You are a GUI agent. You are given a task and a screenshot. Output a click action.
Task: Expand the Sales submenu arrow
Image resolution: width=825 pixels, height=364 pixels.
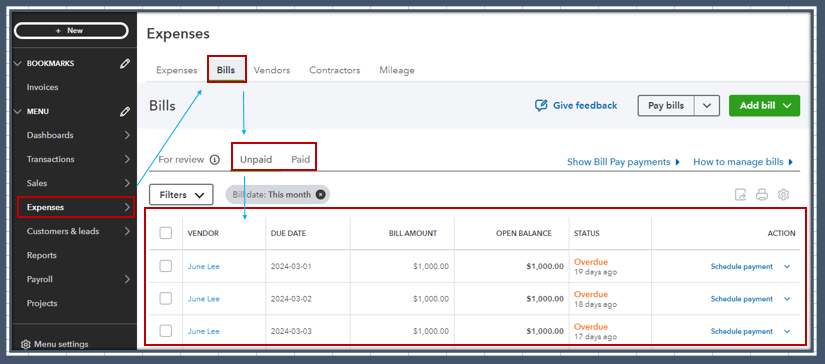click(x=127, y=183)
